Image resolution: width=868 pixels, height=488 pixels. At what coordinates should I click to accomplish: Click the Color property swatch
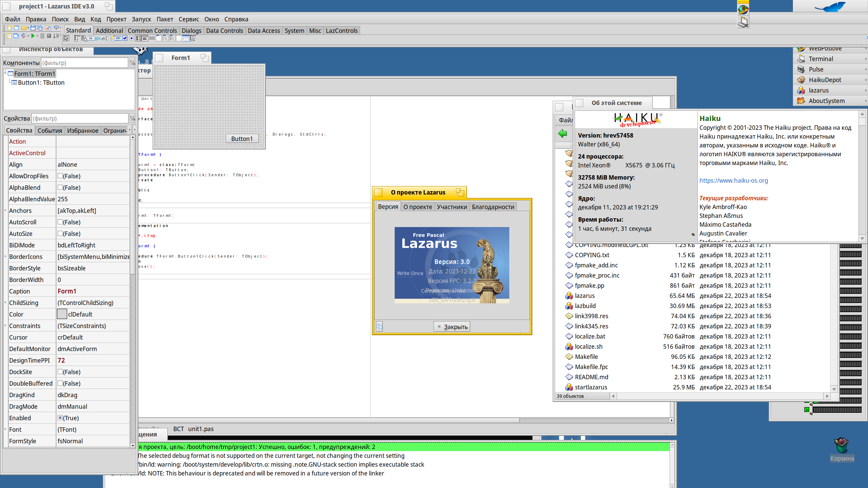point(62,314)
